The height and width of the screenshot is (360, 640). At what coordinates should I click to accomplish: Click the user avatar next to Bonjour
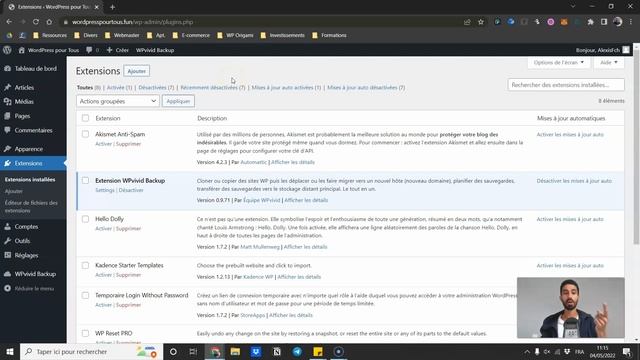(x=626, y=50)
